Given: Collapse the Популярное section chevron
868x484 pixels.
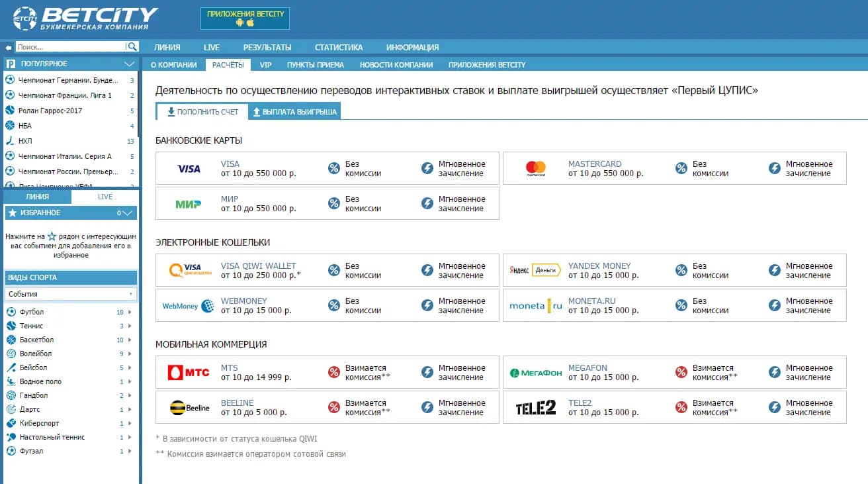Looking at the screenshot, I should click(129, 64).
